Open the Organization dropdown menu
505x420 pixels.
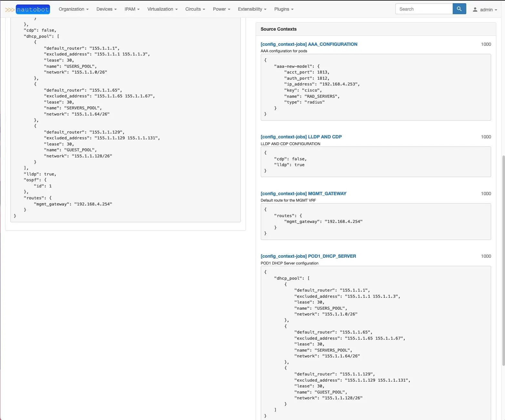pos(73,9)
